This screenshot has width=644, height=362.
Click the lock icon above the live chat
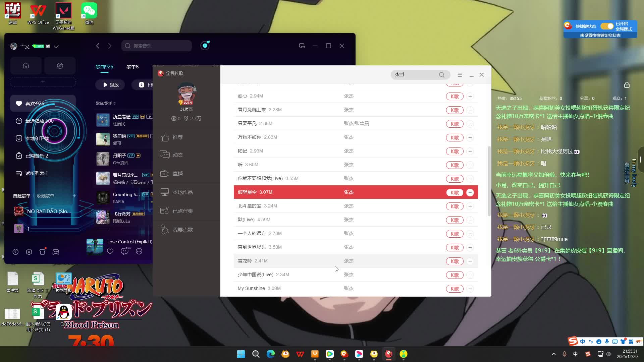pyautogui.click(x=627, y=85)
